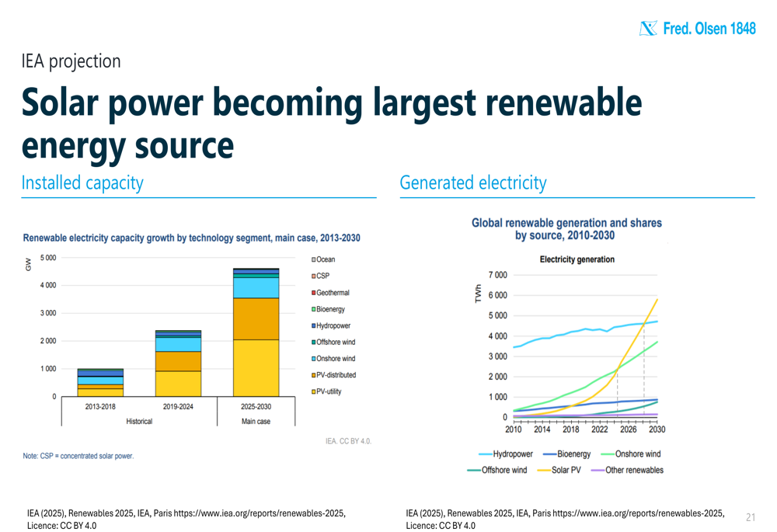Click the 2019-2024 stacked bar
This screenshot has width=777, height=532.
point(179,363)
